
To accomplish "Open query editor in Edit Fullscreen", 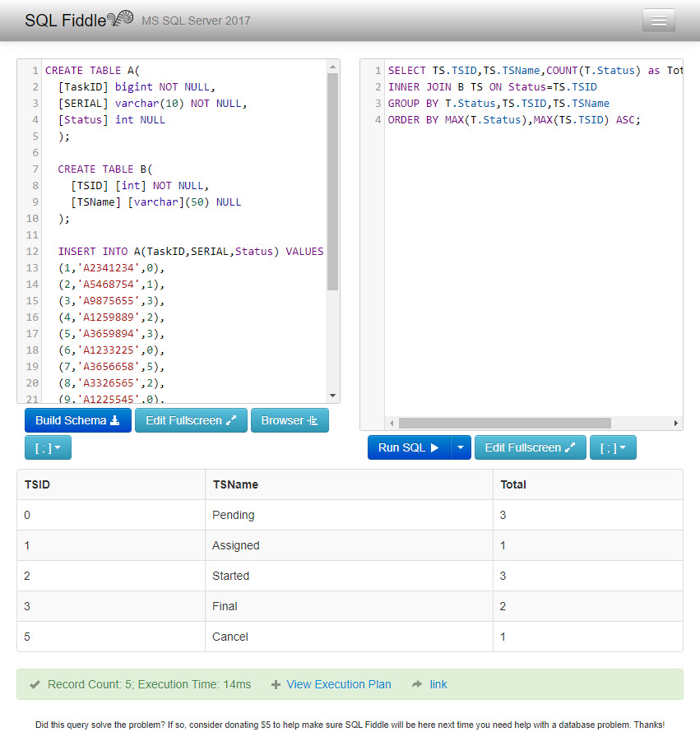I will pyautogui.click(x=530, y=447).
